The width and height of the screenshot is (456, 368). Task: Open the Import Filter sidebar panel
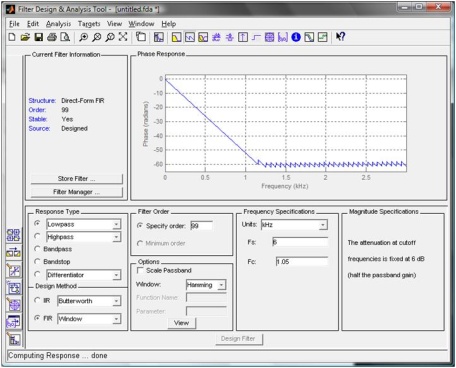point(13,322)
